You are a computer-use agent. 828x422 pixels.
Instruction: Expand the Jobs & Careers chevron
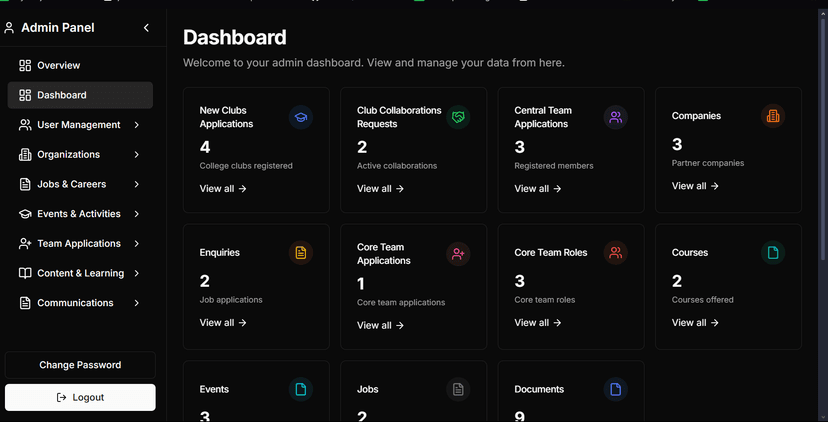point(137,184)
